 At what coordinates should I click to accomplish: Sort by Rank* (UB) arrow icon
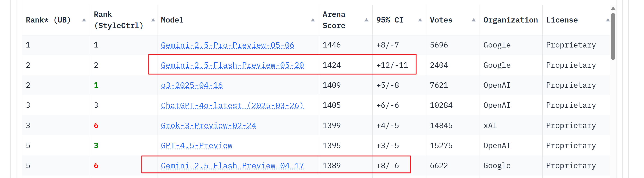pyautogui.click(x=84, y=20)
